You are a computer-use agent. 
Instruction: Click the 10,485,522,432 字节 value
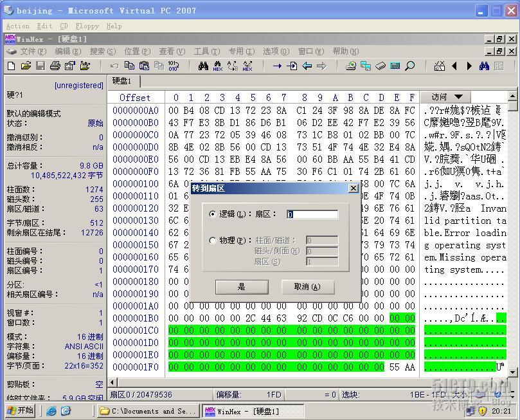[67, 175]
